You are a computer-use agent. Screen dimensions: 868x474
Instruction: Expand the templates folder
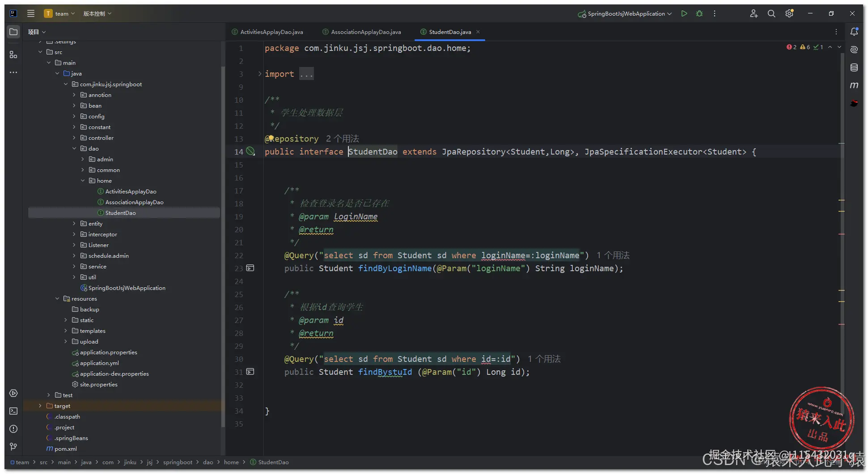(x=66, y=331)
